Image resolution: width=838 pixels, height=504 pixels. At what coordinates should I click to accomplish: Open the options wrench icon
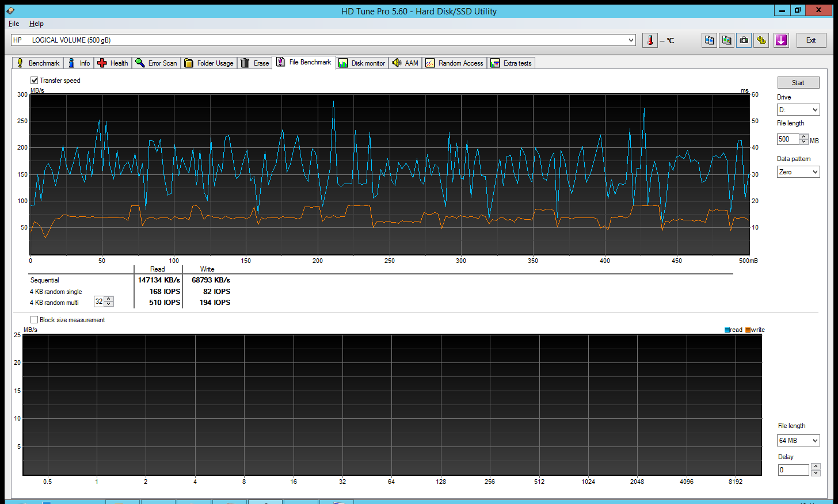click(x=761, y=40)
